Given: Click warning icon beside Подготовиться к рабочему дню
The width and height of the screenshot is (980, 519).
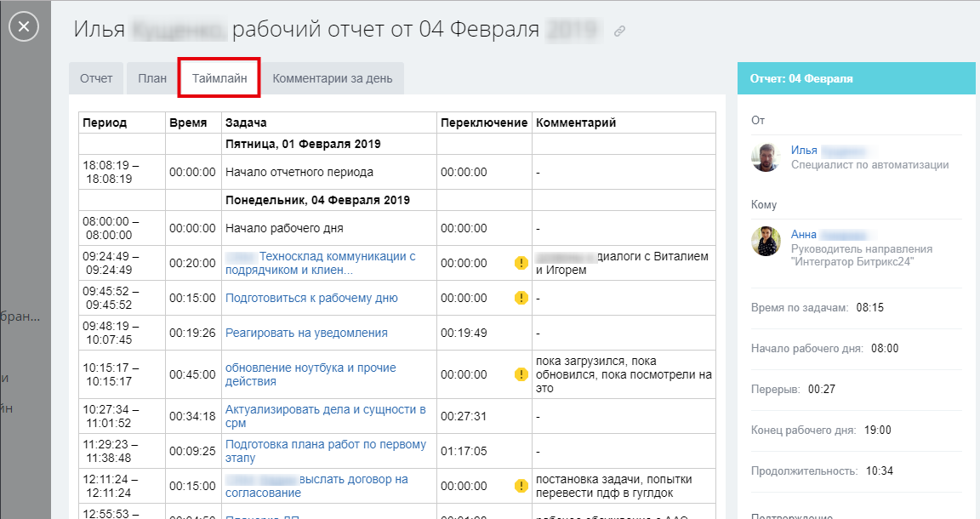Looking at the screenshot, I should tap(521, 298).
